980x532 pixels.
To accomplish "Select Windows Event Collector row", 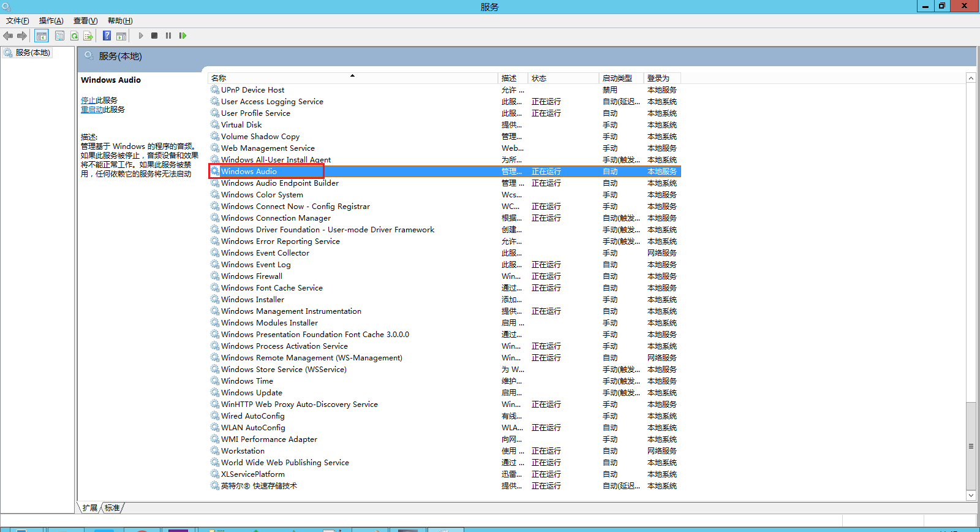I will tap(445, 253).
